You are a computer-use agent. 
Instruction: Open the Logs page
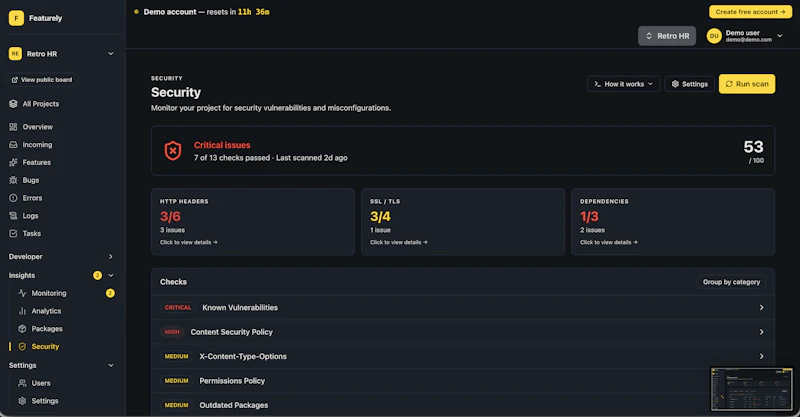tap(30, 216)
